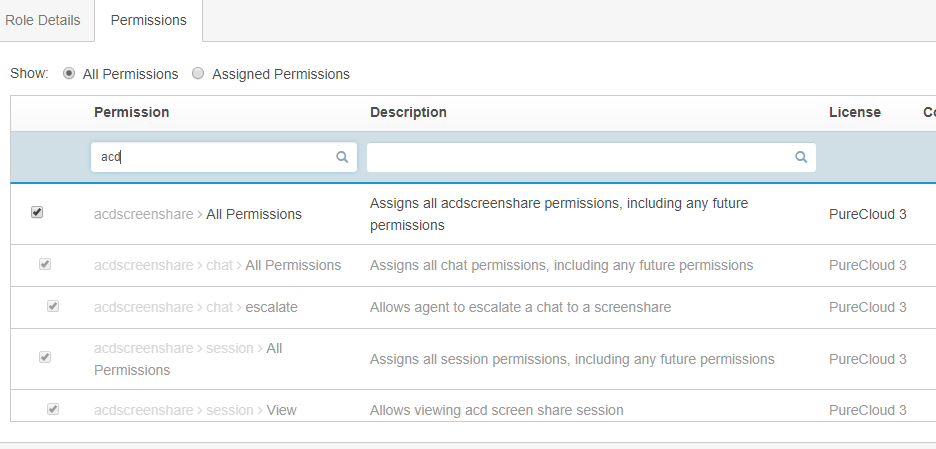The image size is (936, 449).
Task: Click the Permission column header
Action: (x=132, y=112)
